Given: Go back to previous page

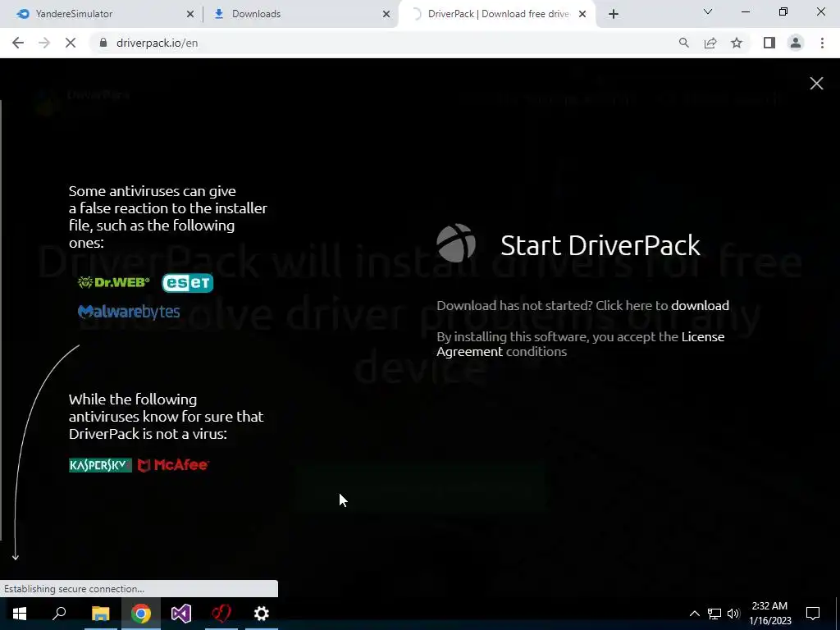Looking at the screenshot, I should [18, 43].
